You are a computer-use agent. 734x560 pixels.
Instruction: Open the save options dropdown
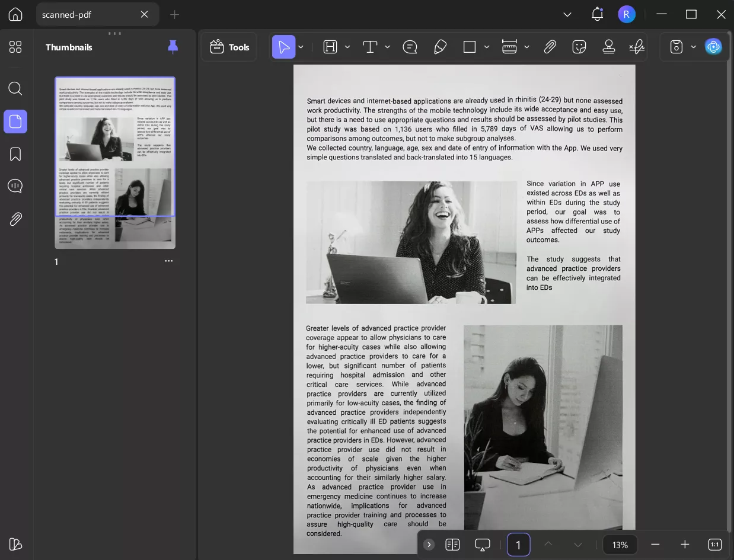(x=694, y=47)
